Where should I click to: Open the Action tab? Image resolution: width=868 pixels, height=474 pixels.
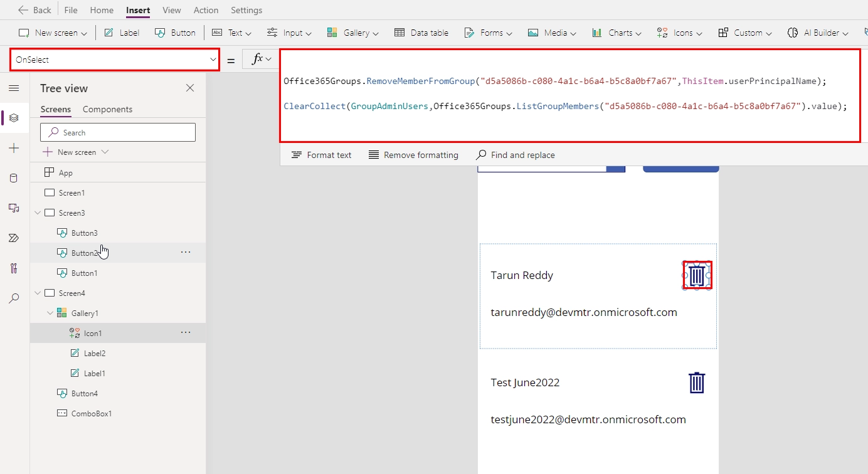click(206, 10)
